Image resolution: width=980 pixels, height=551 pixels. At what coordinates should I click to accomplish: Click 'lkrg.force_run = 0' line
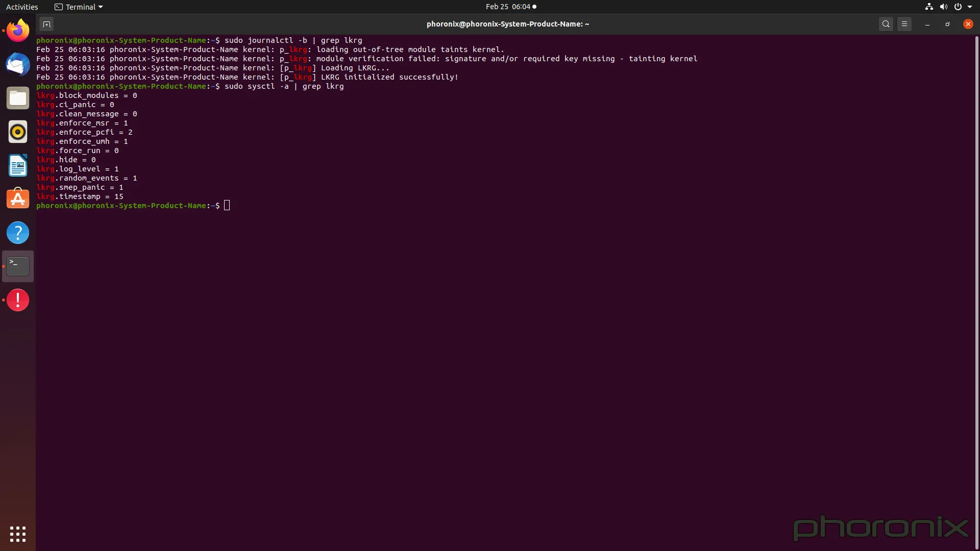78,151
